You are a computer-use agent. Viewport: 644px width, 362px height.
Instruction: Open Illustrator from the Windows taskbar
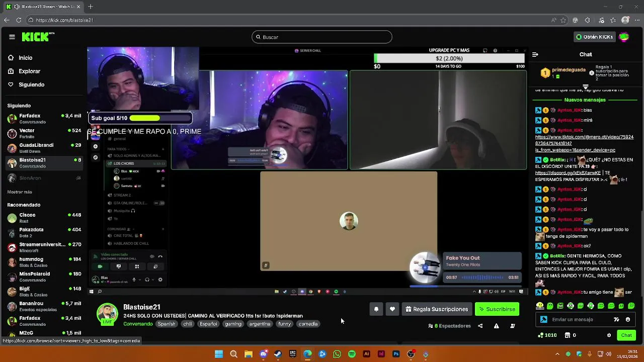(366, 354)
